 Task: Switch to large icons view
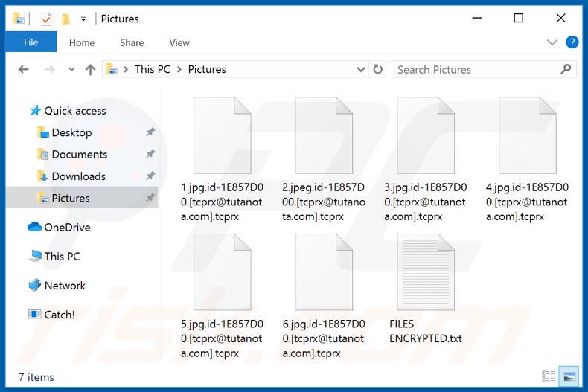point(568,377)
